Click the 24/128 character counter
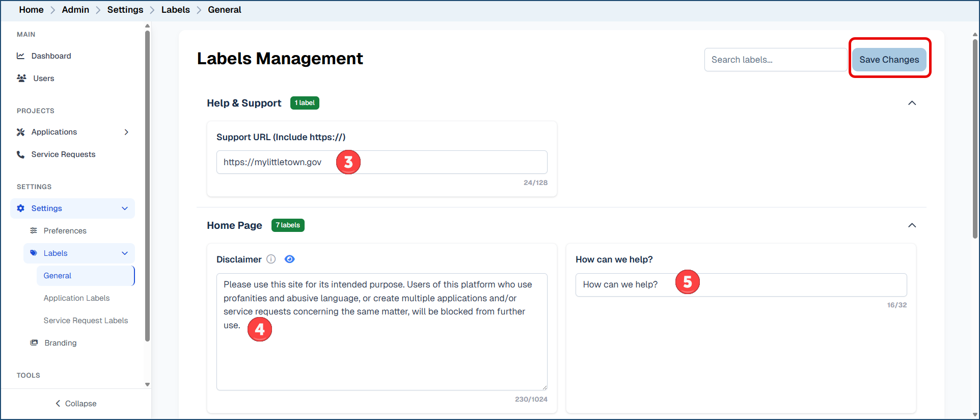Image resolution: width=980 pixels, height=420 pixels. tap(535, 182)
